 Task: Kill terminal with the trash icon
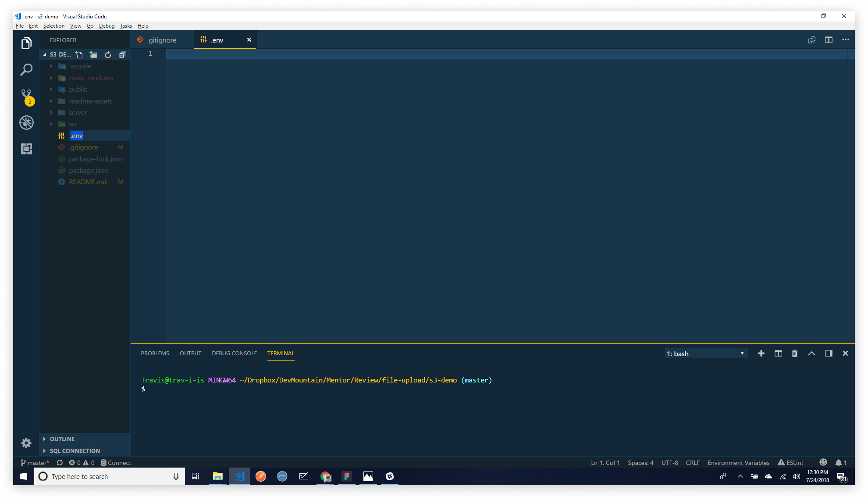pos(794,354)
